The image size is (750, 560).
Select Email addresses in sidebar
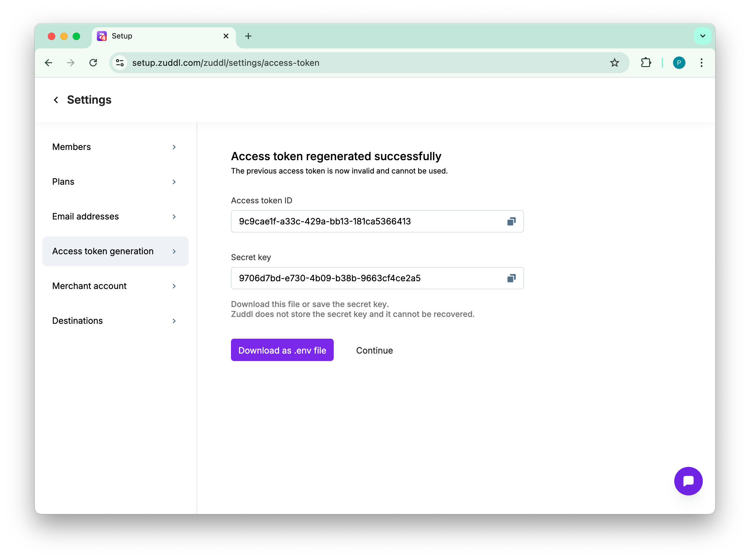[115, 217]
